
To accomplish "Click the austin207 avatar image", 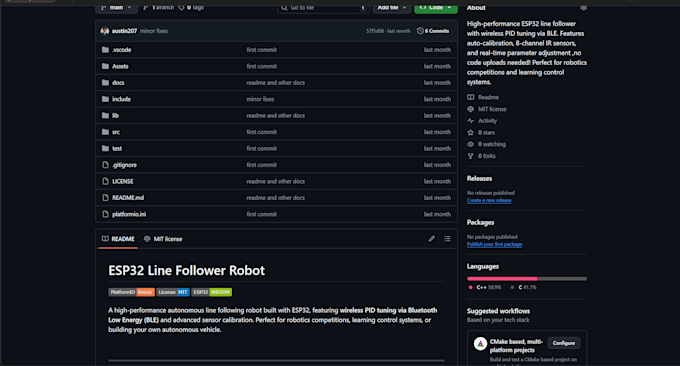I will (105, 31).
